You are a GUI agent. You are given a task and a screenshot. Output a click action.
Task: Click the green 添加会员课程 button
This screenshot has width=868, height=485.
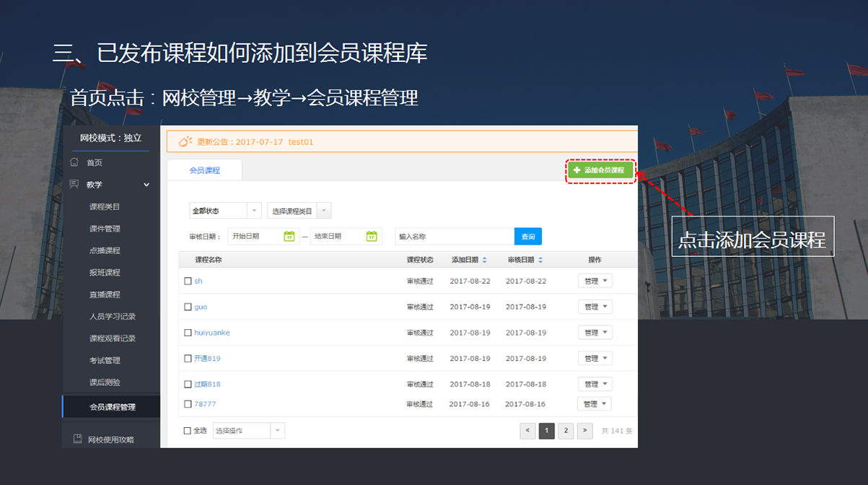pyautogui.click(x=600, y=170)
